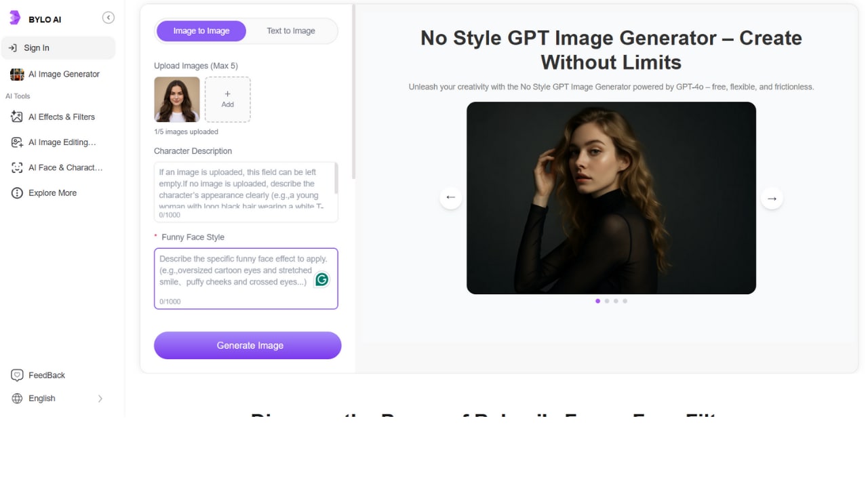This screenshot has width=868, height=488.
Task: Click the AI Effects & Filters icon
Action: tap(17, 117)
